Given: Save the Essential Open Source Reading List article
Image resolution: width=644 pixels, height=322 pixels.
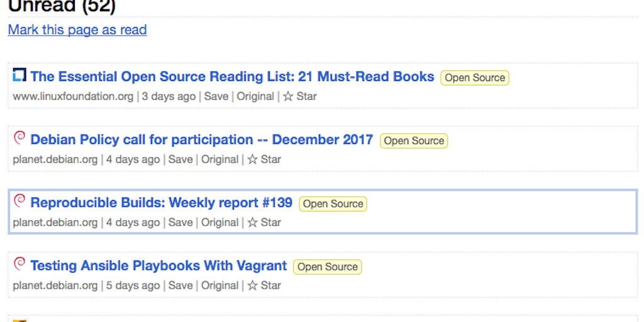Looking at the screenshot, I should pyautogui.click(x=216, y=97).
